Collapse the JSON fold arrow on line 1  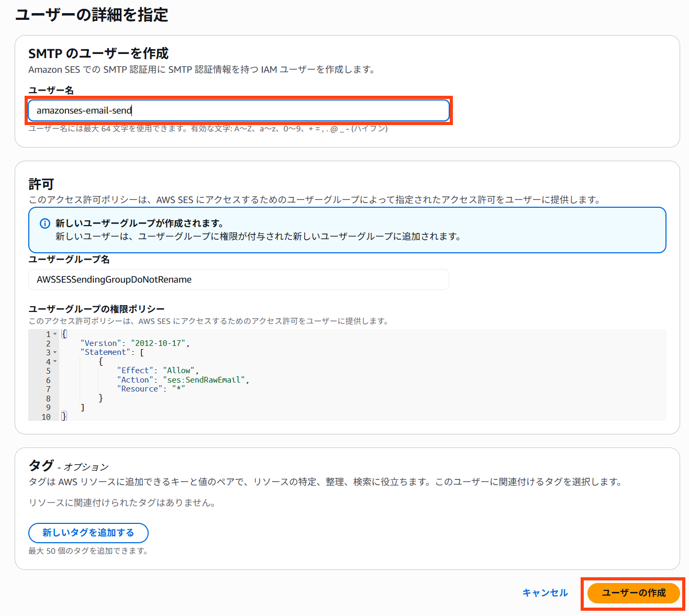pyautogui.click(x=55, y=334)
